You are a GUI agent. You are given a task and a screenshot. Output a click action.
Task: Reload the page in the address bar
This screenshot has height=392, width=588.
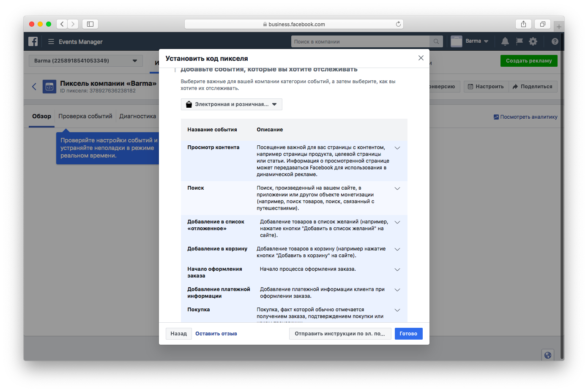coord(398,24)
